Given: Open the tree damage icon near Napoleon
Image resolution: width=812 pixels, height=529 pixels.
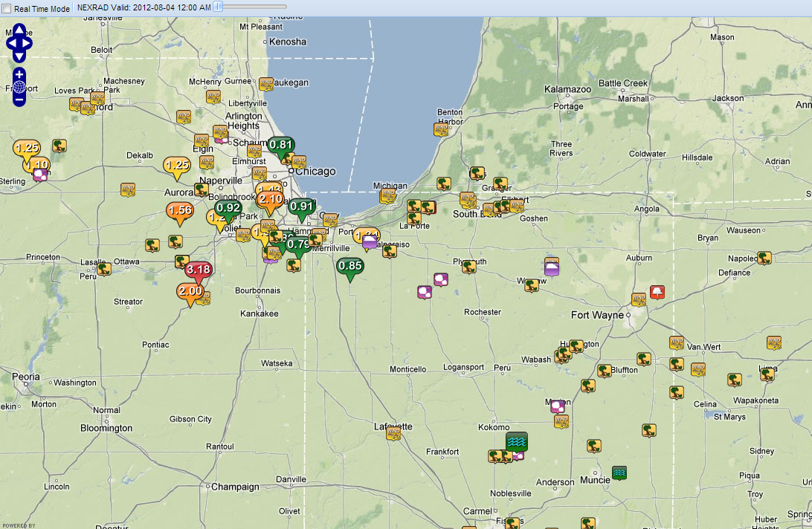Looking at the screenshot, I should pyautogui.click(x=764, y=257).
